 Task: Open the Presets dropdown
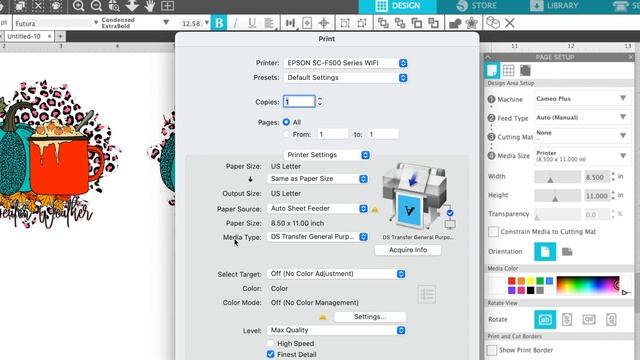click(346, 78)
